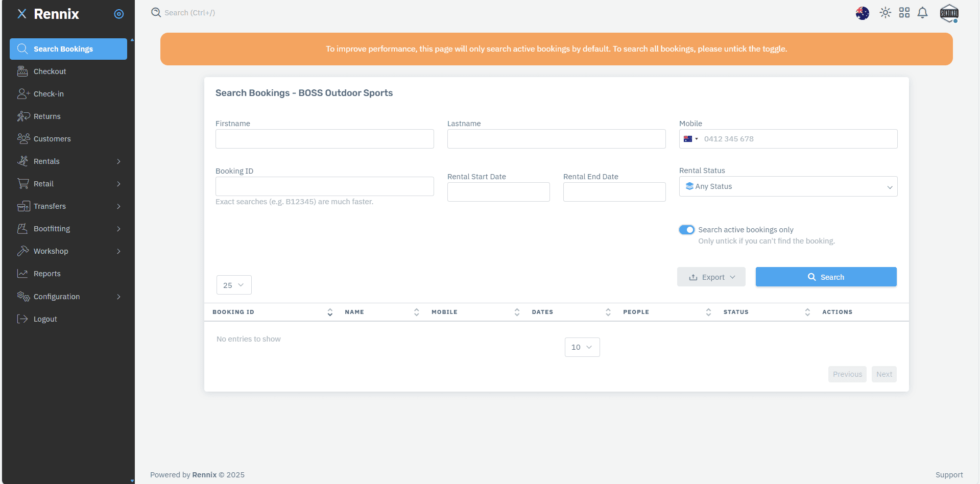Focus the Rental Start Date field
Viewport: 980px width, 484px height.
[x=498, y=192]
